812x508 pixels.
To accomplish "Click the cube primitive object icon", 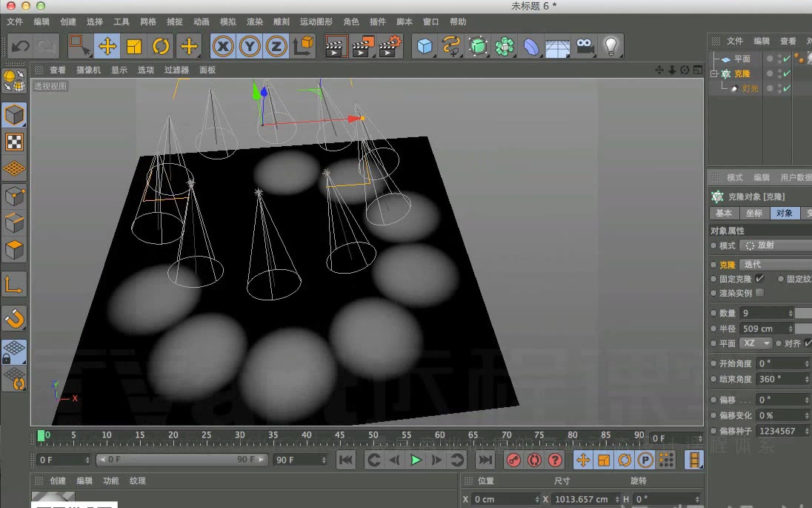I will (x=424, y=47).
